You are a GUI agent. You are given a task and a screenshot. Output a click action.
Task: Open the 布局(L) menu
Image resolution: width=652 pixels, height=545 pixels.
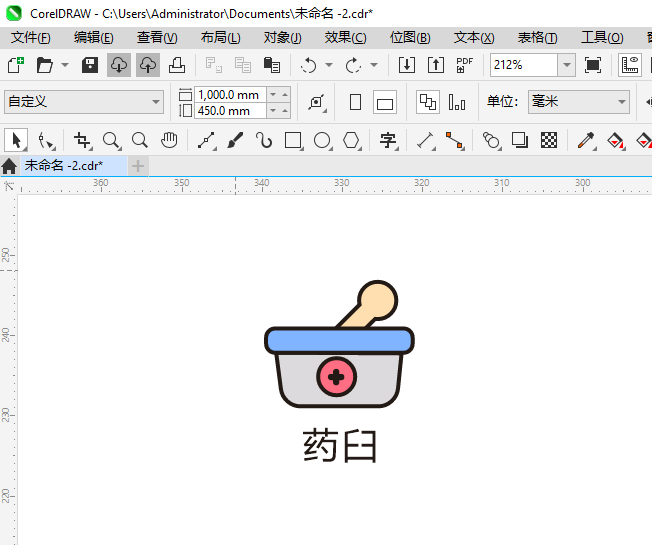220,38
